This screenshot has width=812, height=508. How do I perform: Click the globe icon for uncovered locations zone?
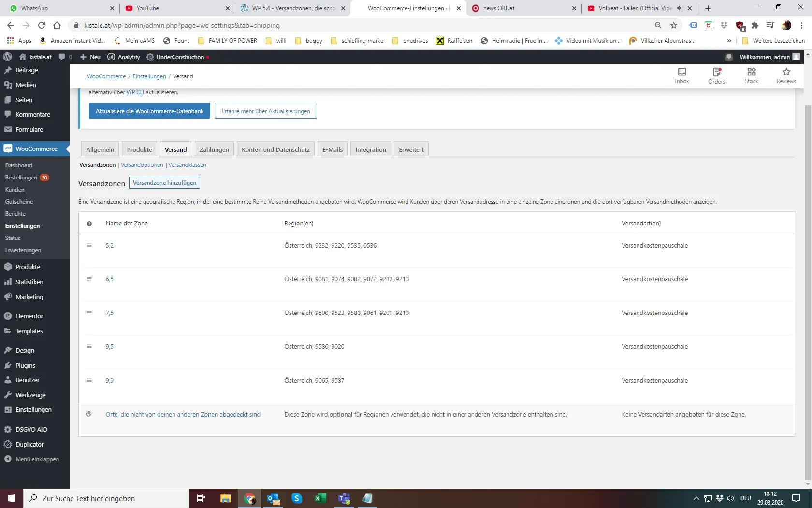point(88,414)
